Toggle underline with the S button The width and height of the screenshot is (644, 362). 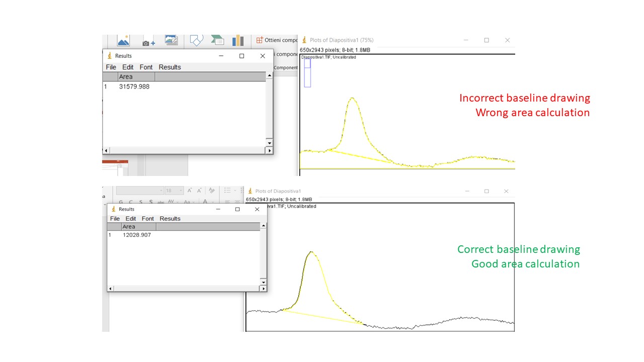point(140,202)
